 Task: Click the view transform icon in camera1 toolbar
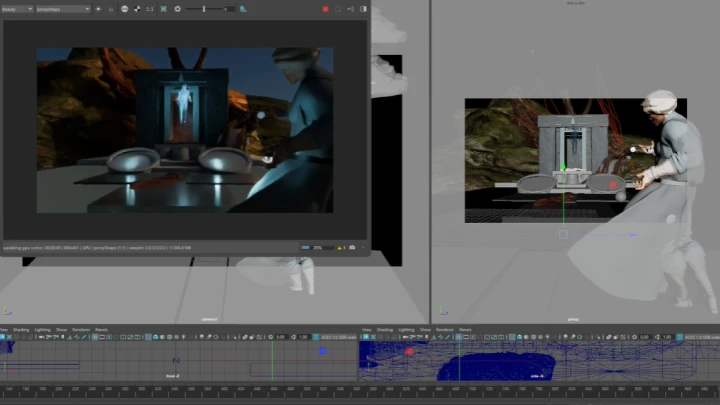click(x=316, y=337)
